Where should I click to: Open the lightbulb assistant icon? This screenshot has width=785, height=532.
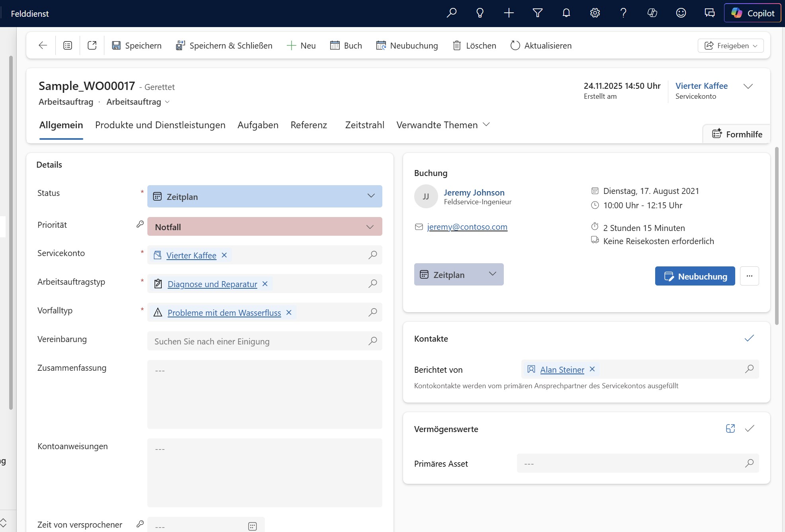click(x=480, y=13)
